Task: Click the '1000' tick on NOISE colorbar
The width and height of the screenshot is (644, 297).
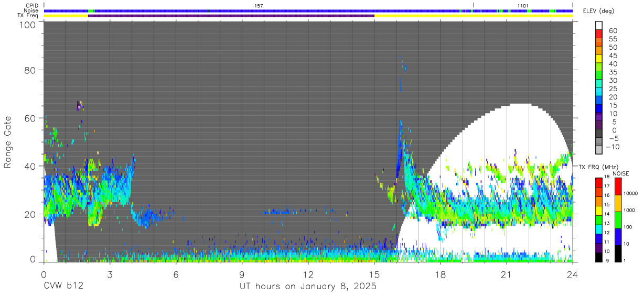Action: (x=630, y=211)
